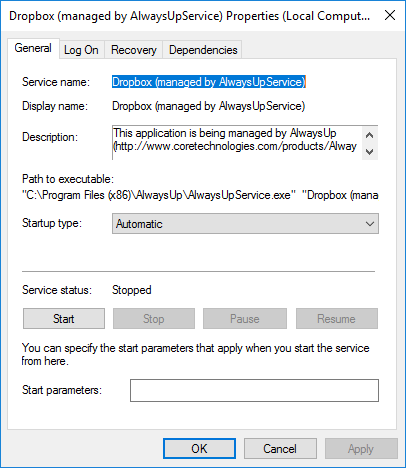The height and width of the screenshot is (468, 406).
Task: Select the Dependencies tab
Action: [203, 50]
